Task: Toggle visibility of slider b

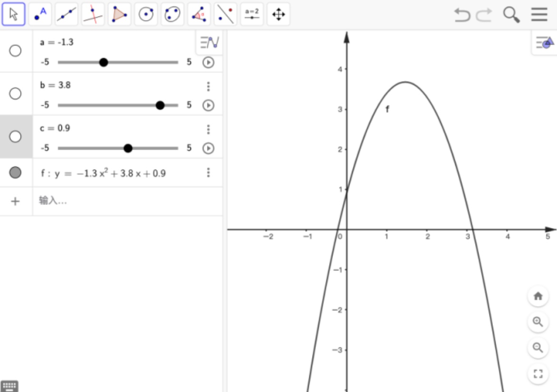Action: pyautogui.click(x=15, y=94)
